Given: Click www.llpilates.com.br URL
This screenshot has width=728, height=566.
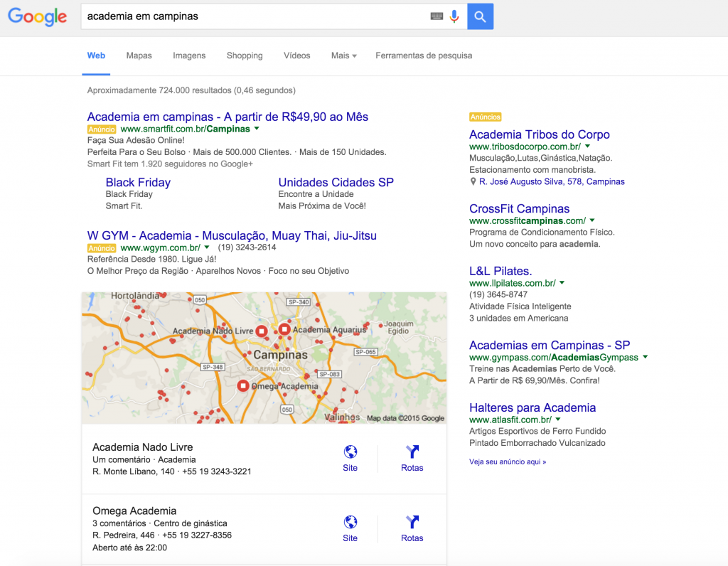Looking at the screenshot, I should [512, 283].
